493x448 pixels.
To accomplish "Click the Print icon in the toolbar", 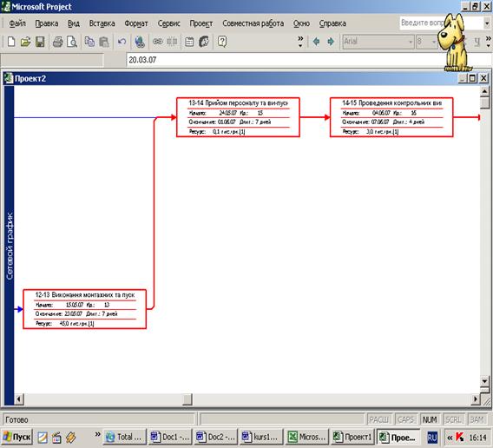I will (x=57, y=42).
